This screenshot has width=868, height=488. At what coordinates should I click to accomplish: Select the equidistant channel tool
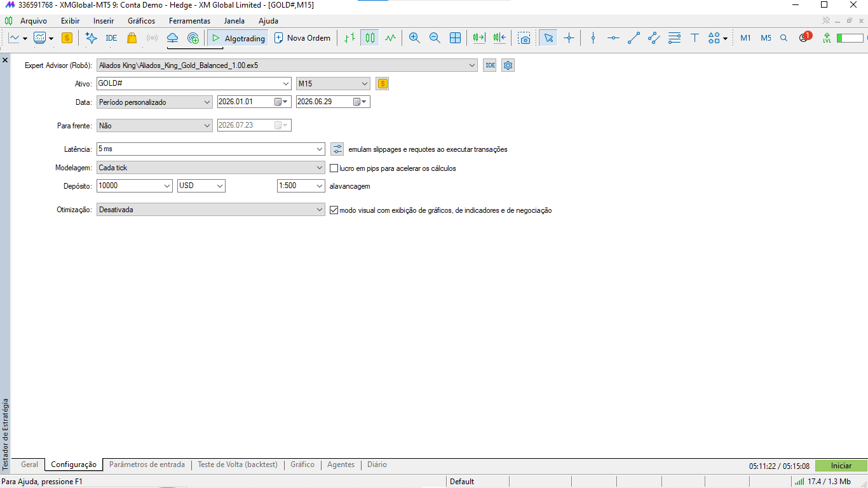pyautogui.click(x=654, y=38)
